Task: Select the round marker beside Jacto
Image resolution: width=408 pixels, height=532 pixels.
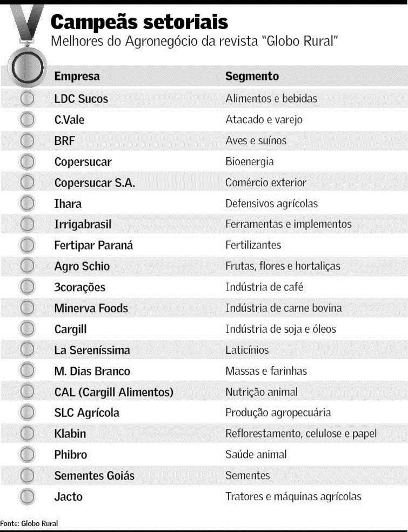Action: pyautogui.click(x=27, y=496)
